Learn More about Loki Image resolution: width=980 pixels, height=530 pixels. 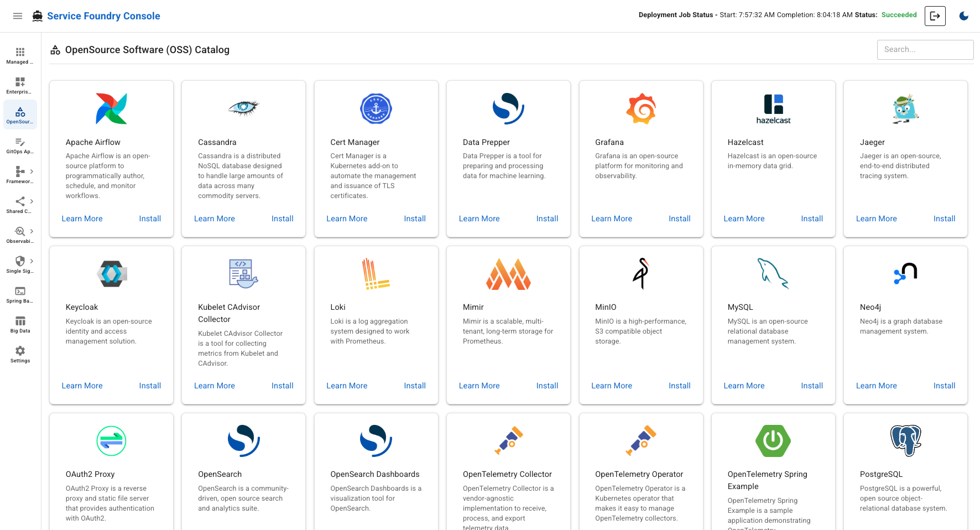(x=347, y=386)
